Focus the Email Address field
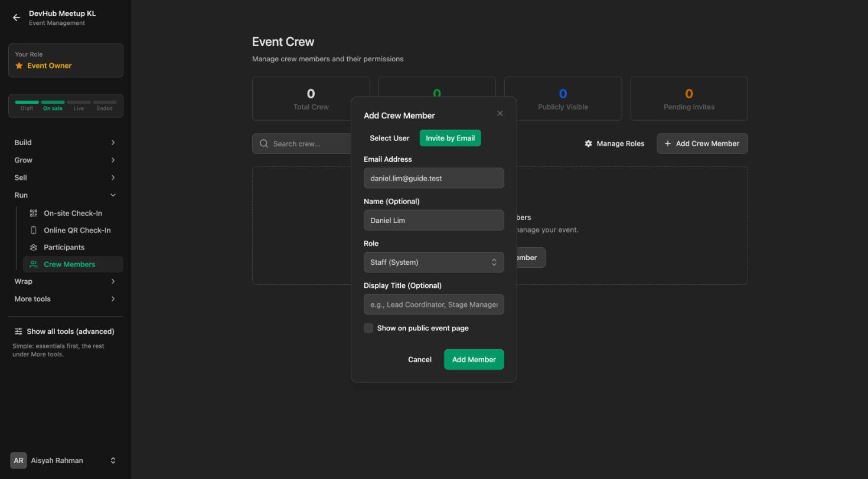The image size is (868, 479). (x=434, y=178)
